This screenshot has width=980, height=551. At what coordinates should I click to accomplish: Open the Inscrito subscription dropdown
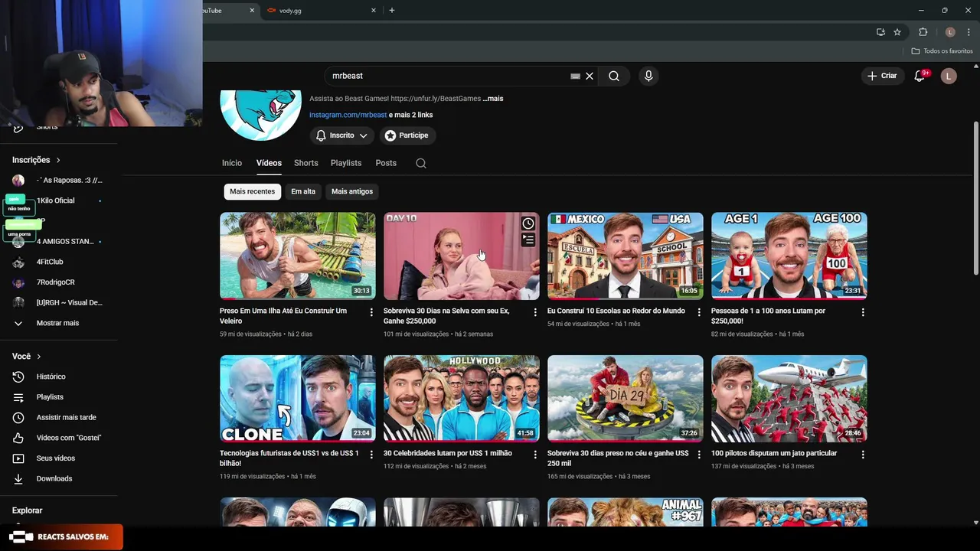pos(342,135)
